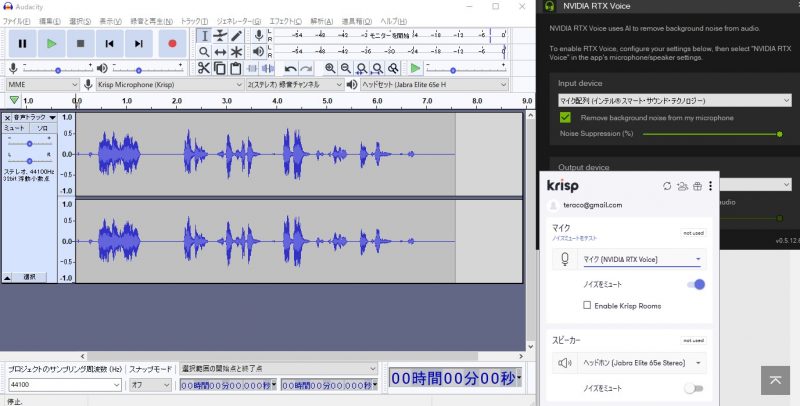
Task: Paste audio using the clipboard icon
Action: (x=236, y=68)
